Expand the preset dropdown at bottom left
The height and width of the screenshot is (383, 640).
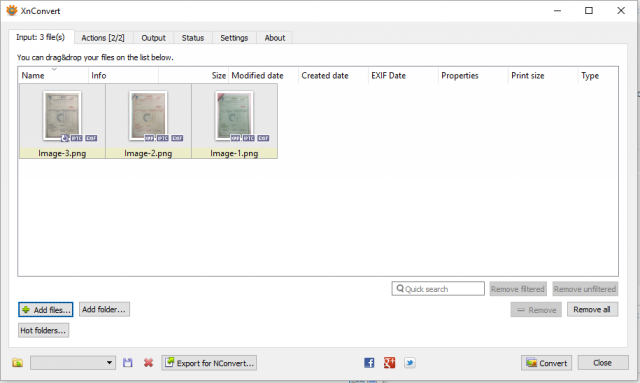(x=73, y=363)
